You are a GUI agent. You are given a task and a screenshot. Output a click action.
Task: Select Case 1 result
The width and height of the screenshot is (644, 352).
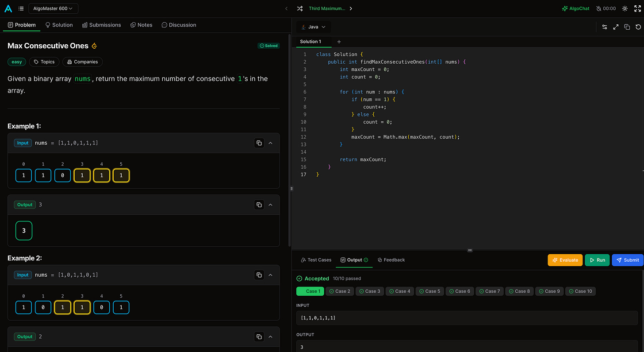[x=310, y=291]
